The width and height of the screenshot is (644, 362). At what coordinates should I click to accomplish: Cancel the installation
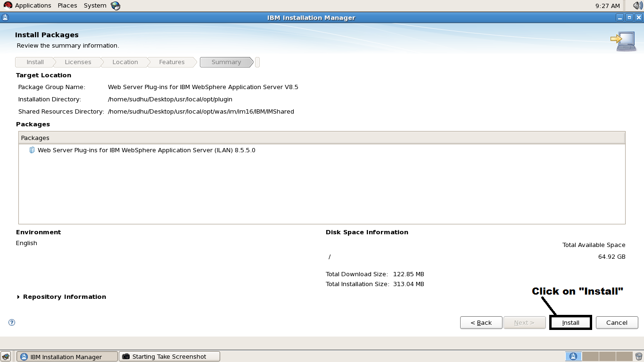click(617, 322)
